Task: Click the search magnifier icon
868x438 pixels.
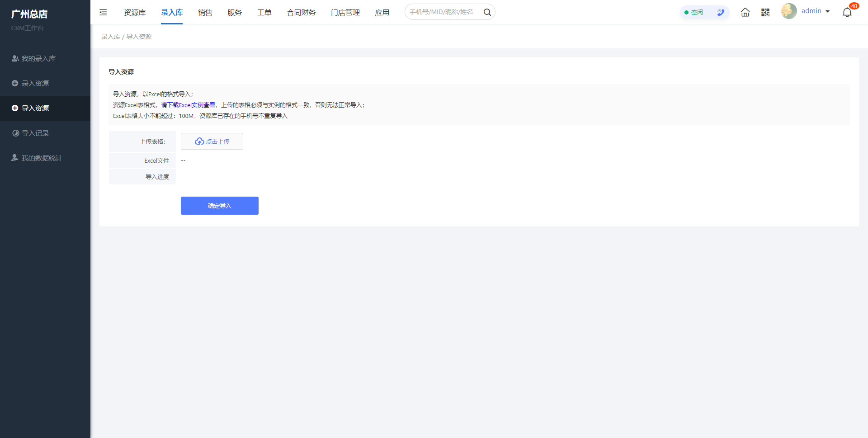Action: (x=487, y=12)
